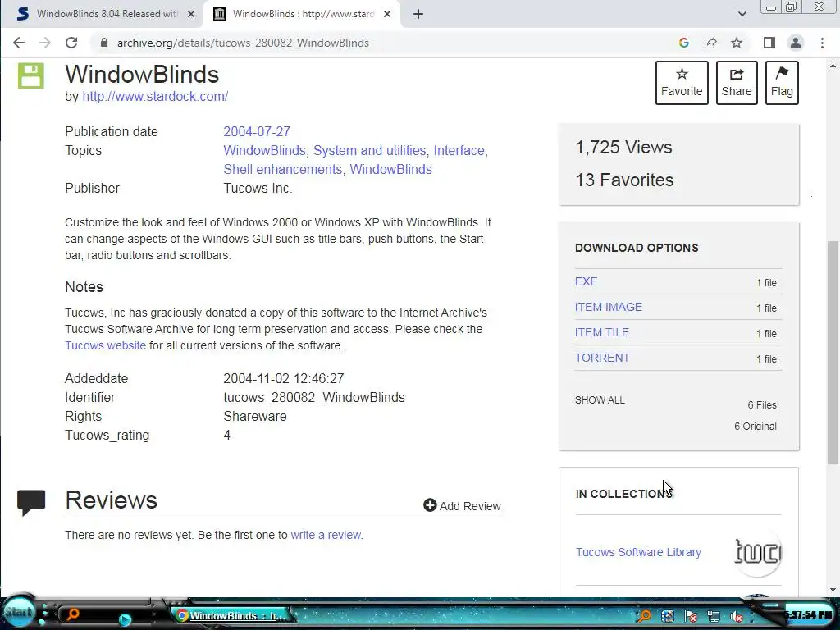Click the system tray magnifier icon

point(643,616)
